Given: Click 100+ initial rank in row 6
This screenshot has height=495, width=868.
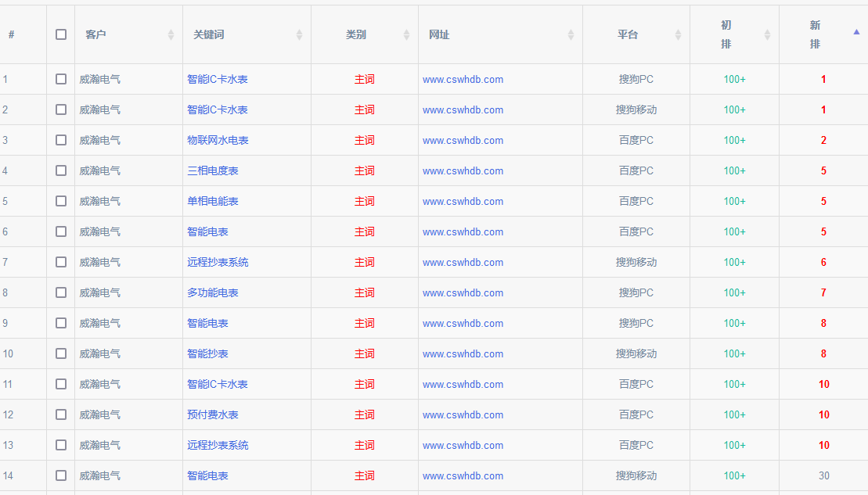Looking at the screenshot, I should click(x=735, y=231).
